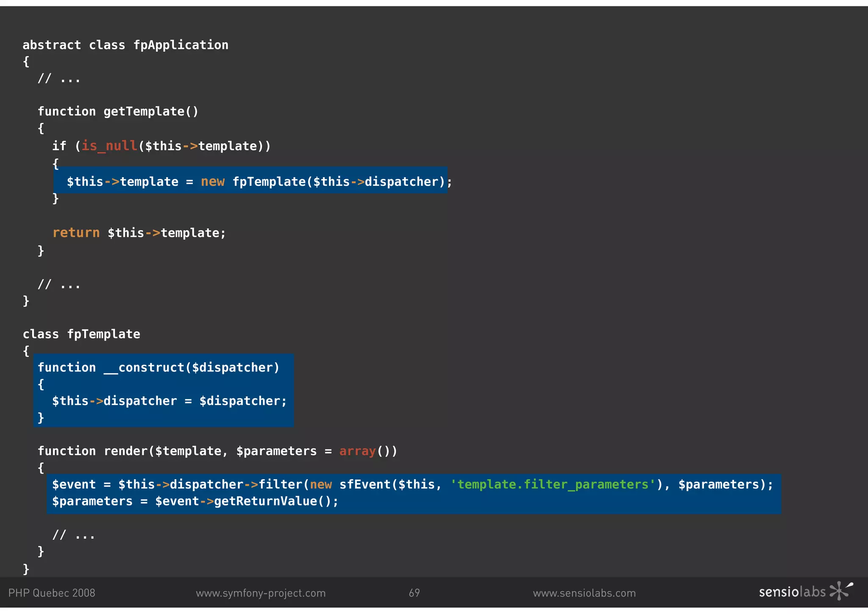Click the 'class fpTemplate' declaration

81,334
